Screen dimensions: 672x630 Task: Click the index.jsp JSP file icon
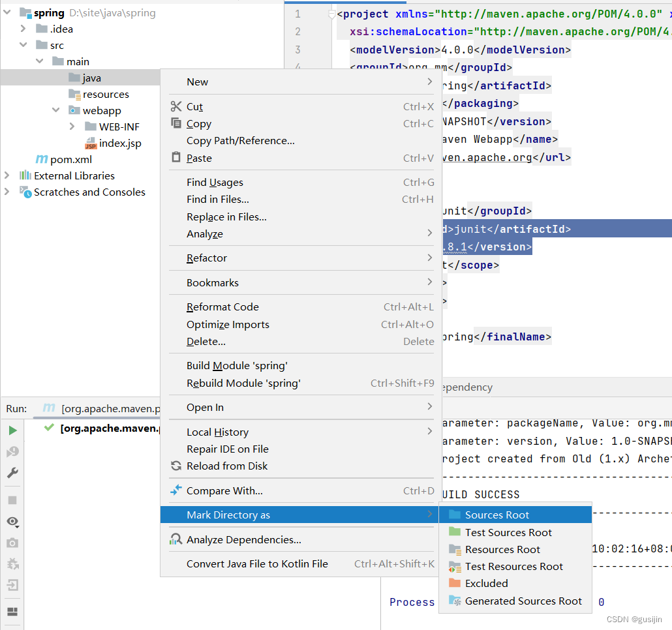[91, 143]
